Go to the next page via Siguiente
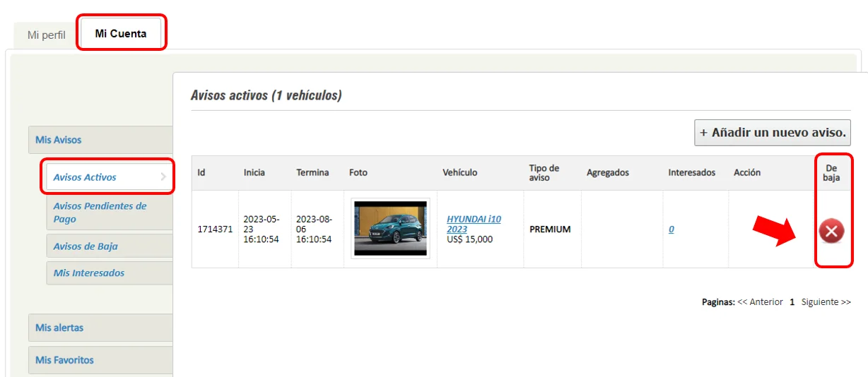868x377 pixels. pyautogui.click(x=826, y=302)
